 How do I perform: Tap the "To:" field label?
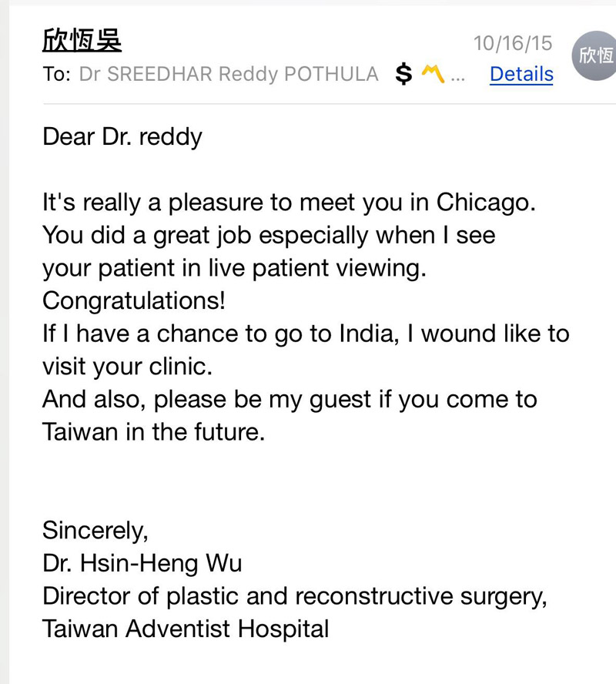tap(57, 75)
